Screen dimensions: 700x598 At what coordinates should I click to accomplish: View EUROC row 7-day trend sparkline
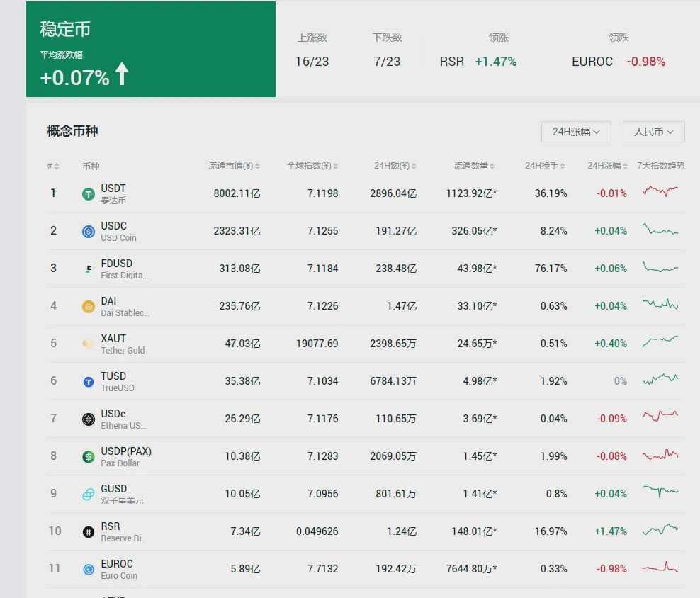tap(660, 568)
